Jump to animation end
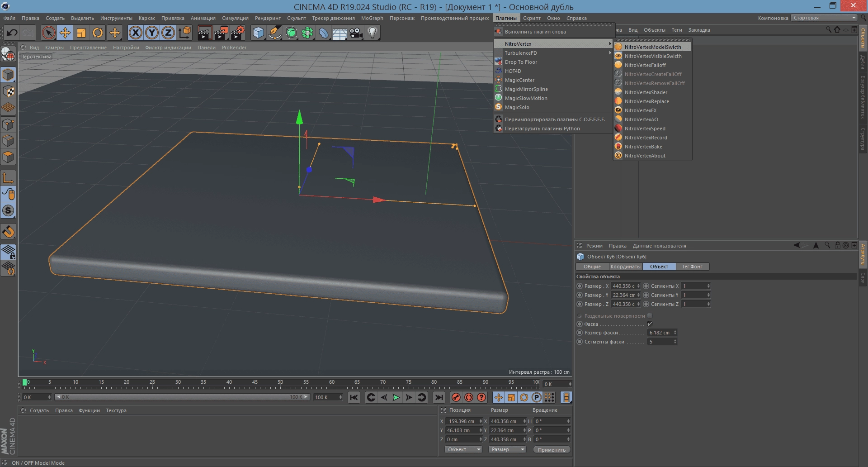Screen dimensions: 868x467 coord(439,397)
